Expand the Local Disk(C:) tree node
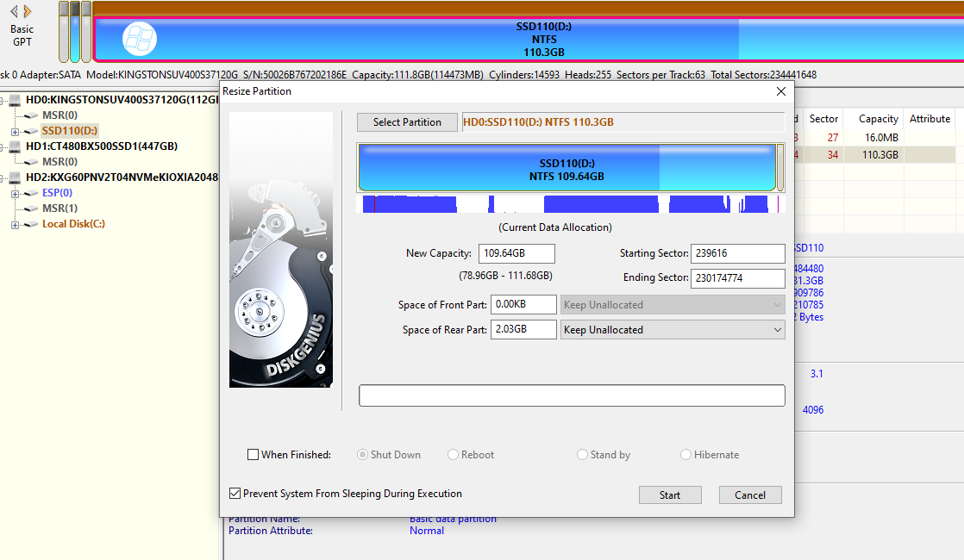This screenshot has height=560, width=964. click(15, 225)
